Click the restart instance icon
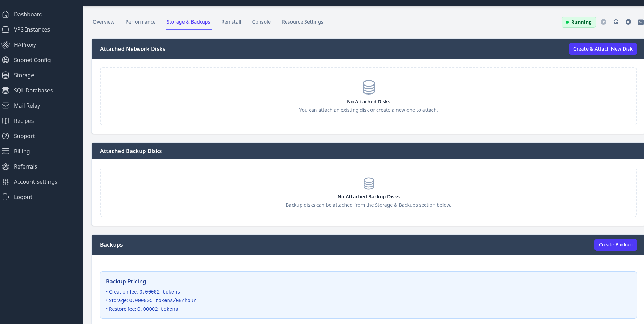The image size is (644, 324). point(616,22)
